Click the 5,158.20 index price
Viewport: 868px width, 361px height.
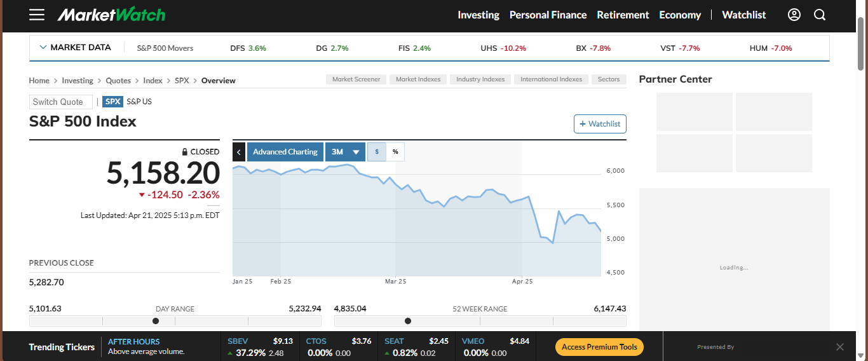pos(163,173)
